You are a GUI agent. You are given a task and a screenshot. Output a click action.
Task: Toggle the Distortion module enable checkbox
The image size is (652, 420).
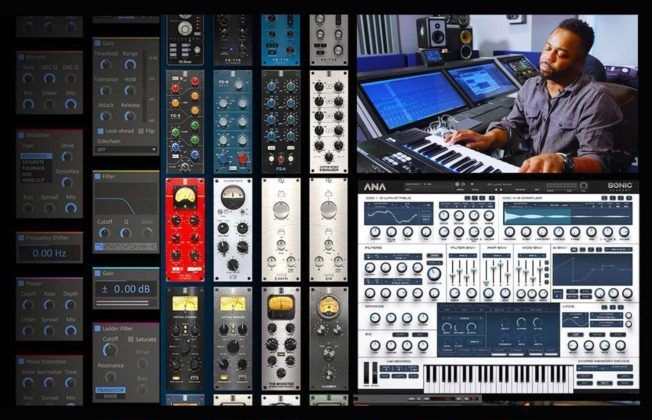(x=21, y=136)
